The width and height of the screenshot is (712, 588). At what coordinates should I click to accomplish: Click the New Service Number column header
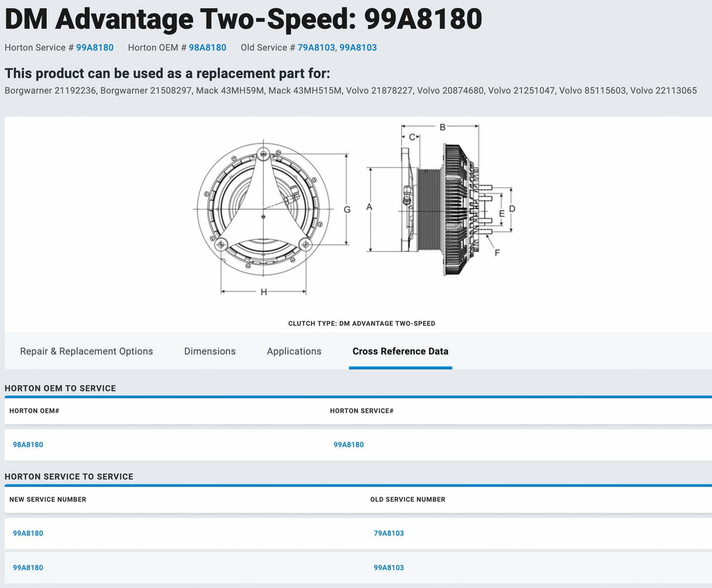[x=48, y=499]
